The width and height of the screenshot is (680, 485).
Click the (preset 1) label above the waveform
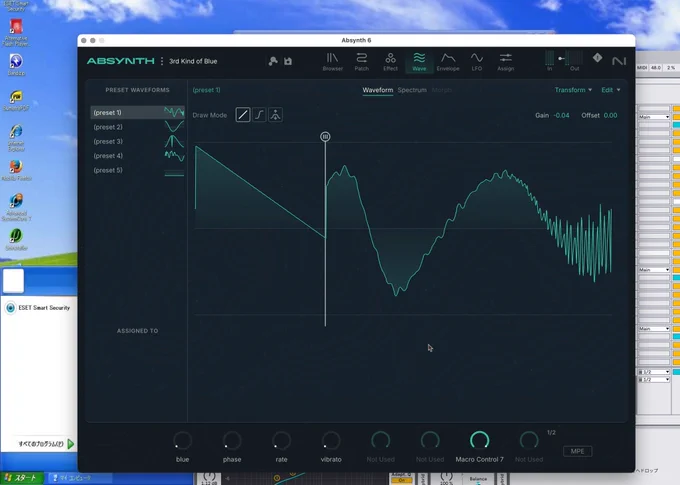tap(206, 90)
